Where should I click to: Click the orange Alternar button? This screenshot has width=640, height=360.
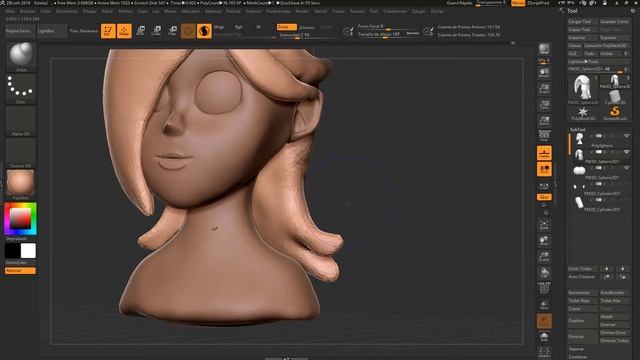coord(20,271)
